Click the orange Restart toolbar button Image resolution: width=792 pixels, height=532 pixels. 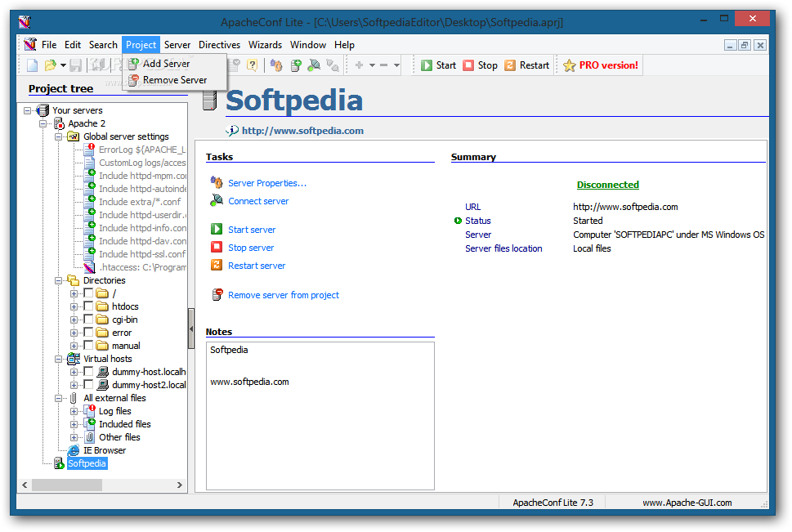click(527, 65)
